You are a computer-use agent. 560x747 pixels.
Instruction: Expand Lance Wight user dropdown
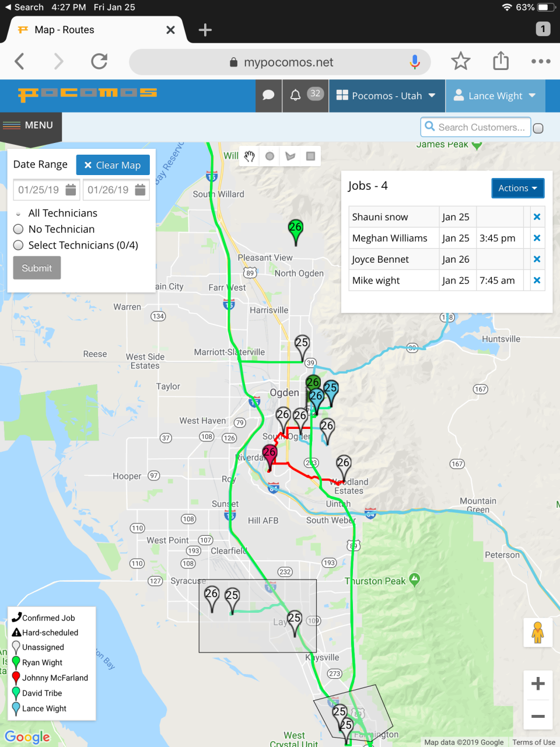pos(495,96)
